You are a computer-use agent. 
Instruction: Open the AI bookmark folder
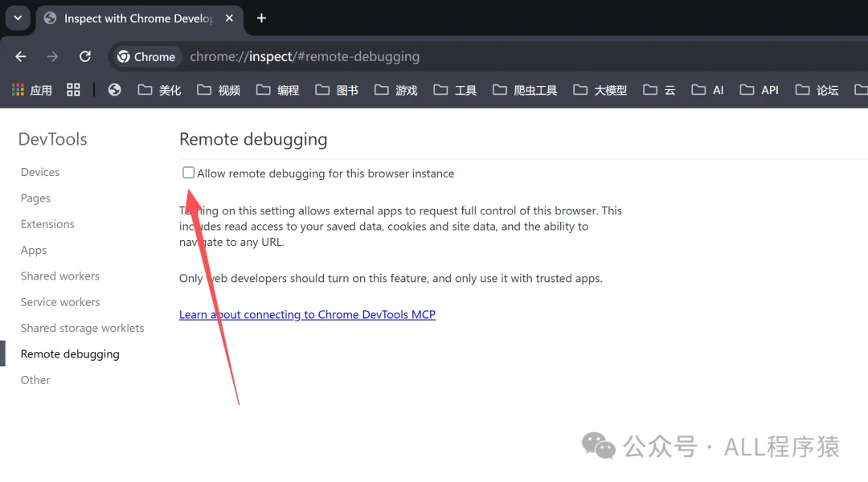707,90
